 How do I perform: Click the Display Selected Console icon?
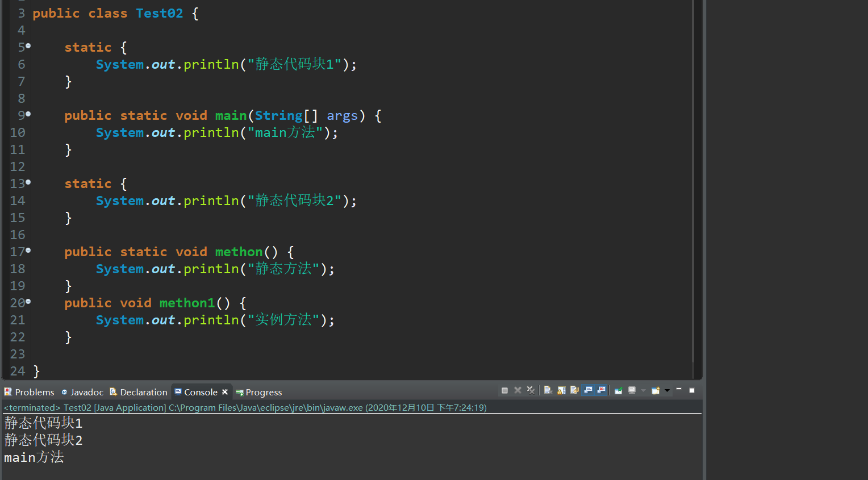click(632, 390)
